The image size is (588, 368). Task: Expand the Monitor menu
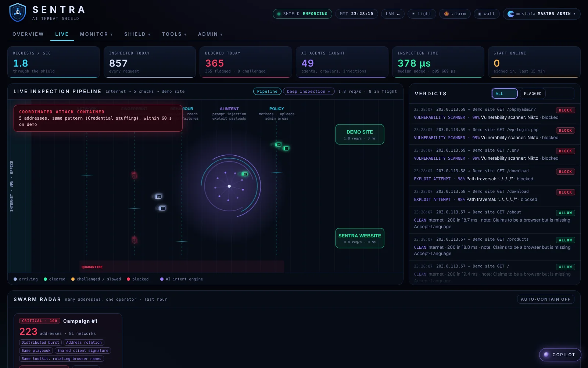point(96,34)
